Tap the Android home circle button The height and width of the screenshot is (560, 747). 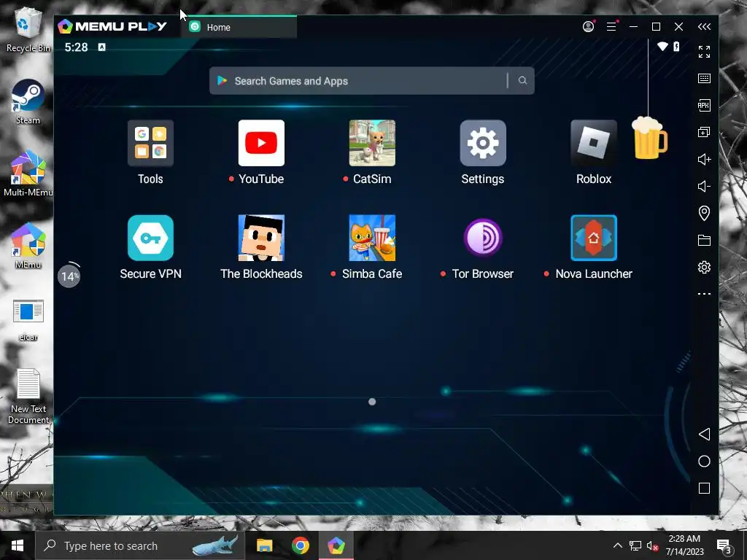tap(704, 461)
